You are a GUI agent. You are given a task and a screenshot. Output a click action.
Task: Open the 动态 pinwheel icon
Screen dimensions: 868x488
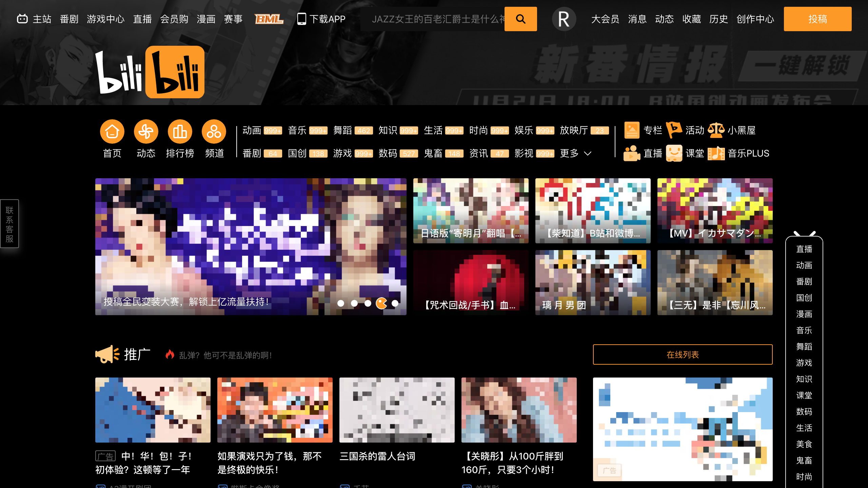click(x=146, y=131)
